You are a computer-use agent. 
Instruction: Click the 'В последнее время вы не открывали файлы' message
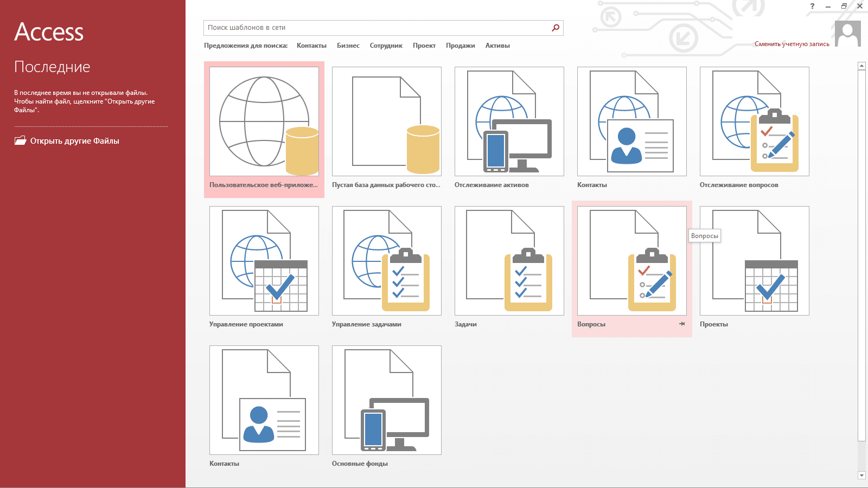85,101
